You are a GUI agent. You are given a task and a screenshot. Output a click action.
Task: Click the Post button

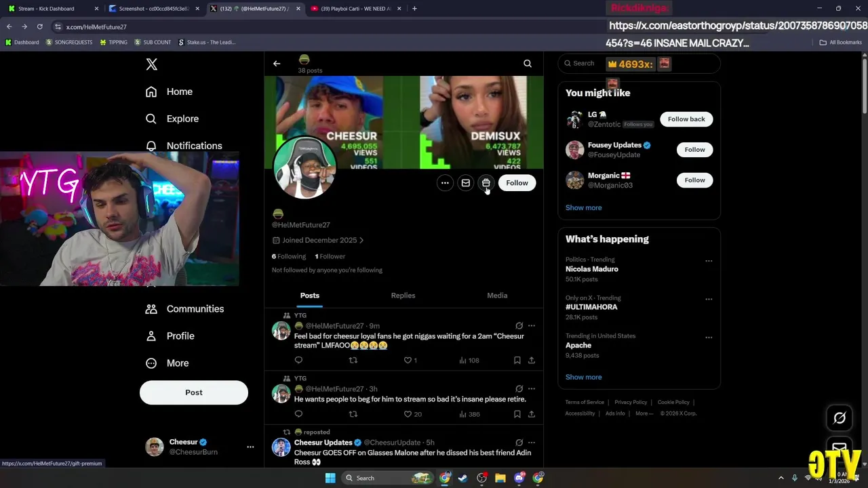[194, 392]
